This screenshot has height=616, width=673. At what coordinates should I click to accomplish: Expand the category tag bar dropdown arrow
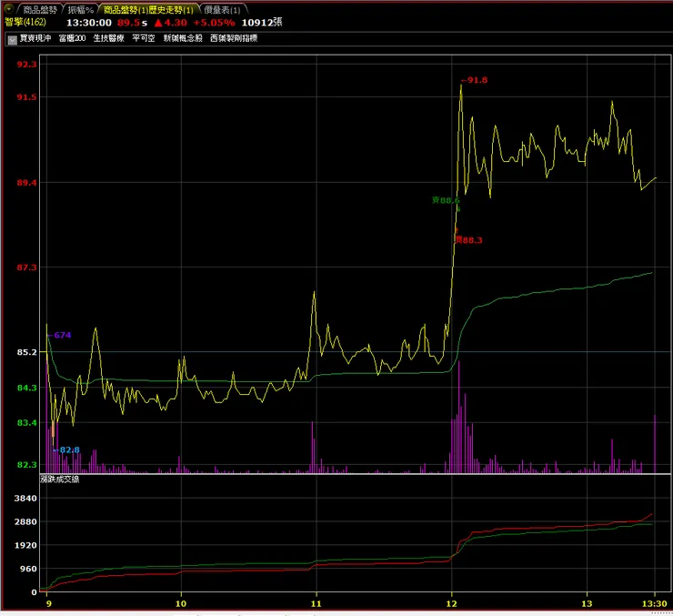click(12, 39)
